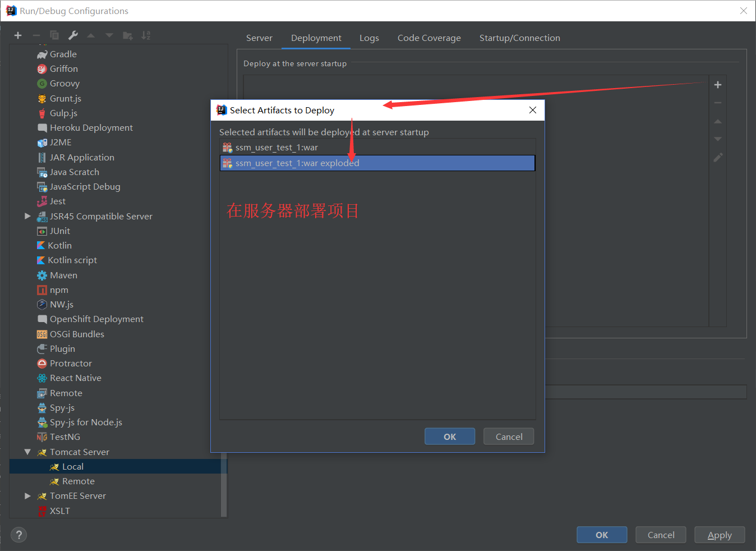Click the edit pencil icon in deploy panel
This screenshot has width=756, height=551.
click(718, 158)
